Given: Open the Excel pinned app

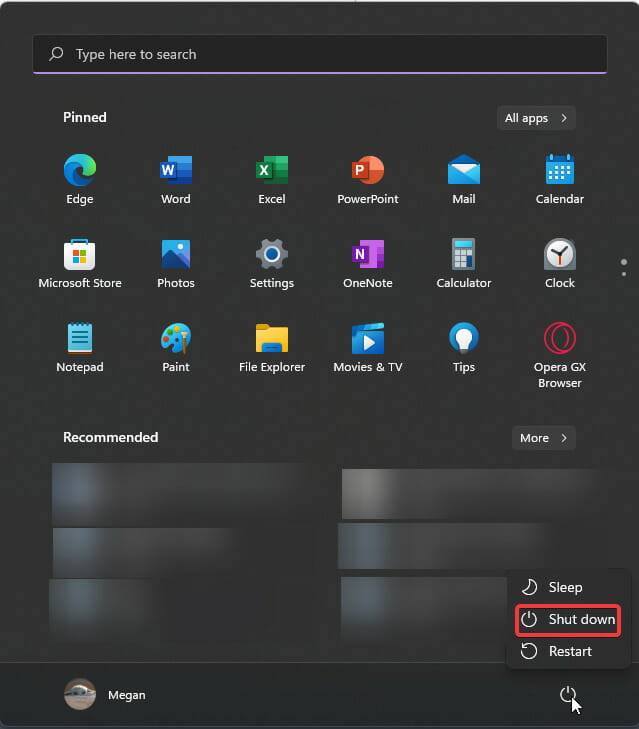Looking at the screenshot, I should coord(272,172).
